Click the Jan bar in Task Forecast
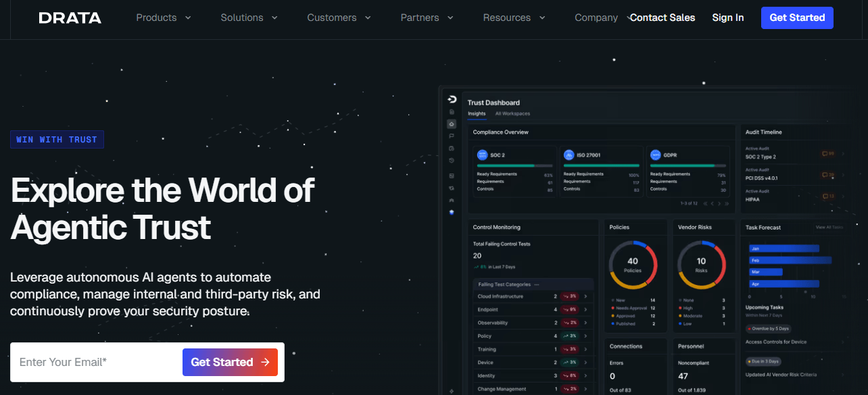 point(784,248)
